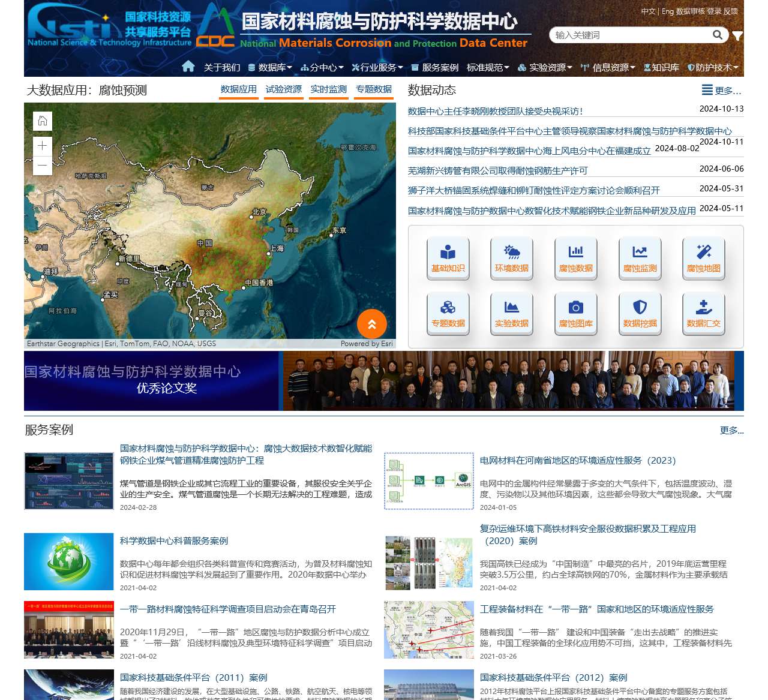Image resolution: width=768 pixels, height=700 pixels.
Task: Open 环境数据 icon tile
Action: click(512, 258)
